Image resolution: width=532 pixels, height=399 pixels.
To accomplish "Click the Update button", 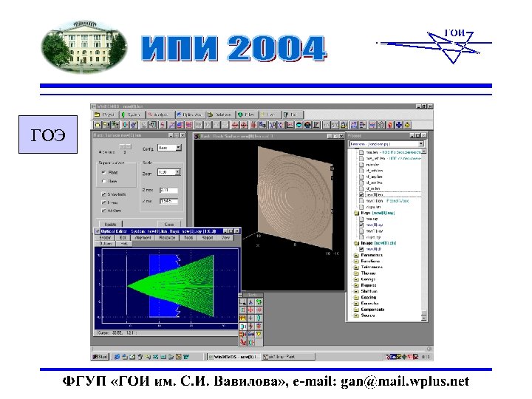I will tap(111, 225).
